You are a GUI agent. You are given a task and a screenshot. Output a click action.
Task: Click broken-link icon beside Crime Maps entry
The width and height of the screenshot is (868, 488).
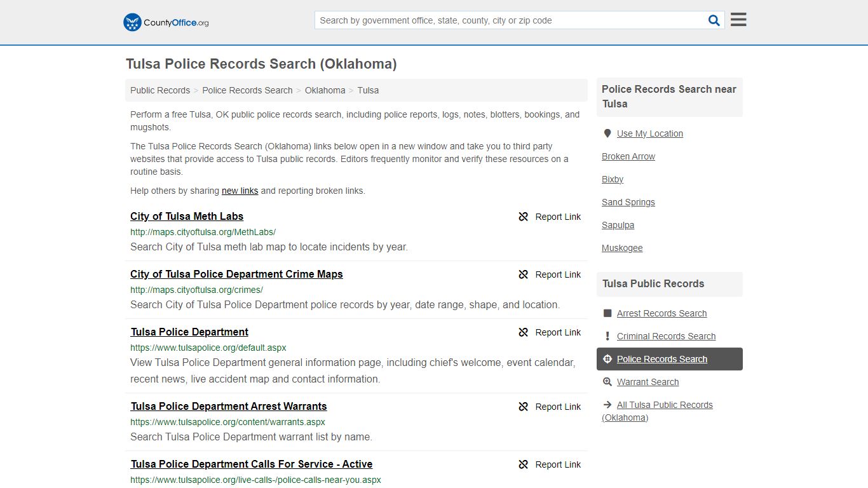point(524,274)
